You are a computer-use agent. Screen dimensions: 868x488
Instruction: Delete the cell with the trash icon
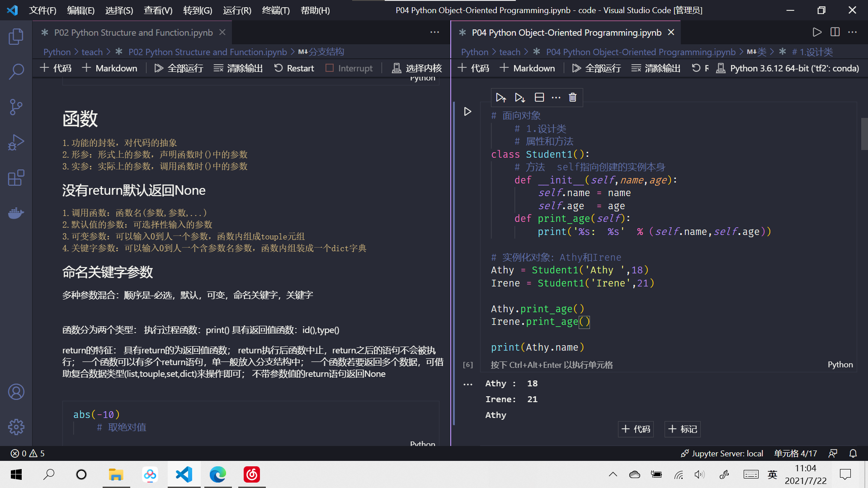[572, 97]
